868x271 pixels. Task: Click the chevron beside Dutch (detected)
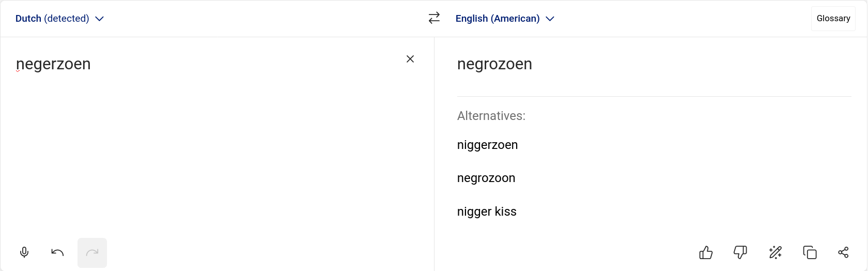(x=100, y=19)
